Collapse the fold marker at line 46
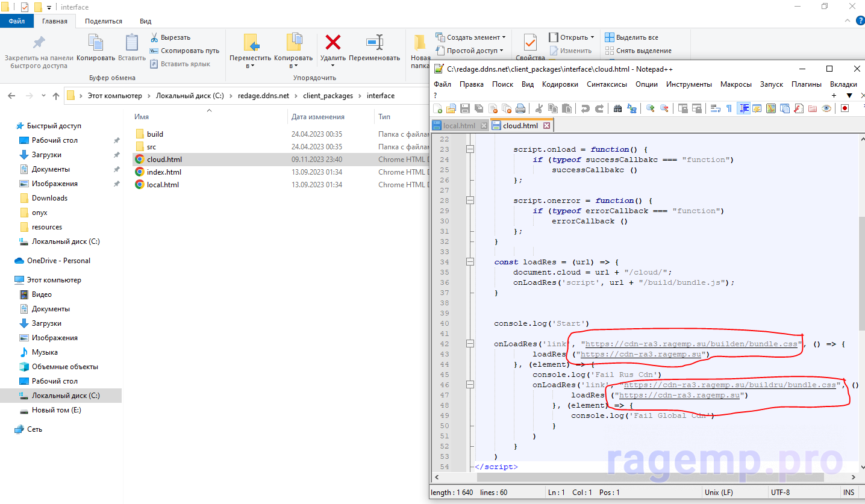 (470, 385)
